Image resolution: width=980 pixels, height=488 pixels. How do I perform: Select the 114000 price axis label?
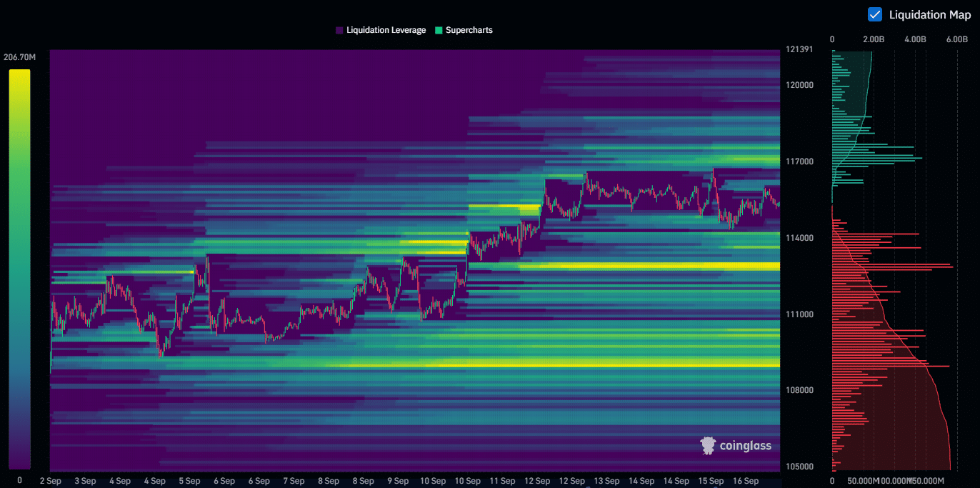pos(799,238)
